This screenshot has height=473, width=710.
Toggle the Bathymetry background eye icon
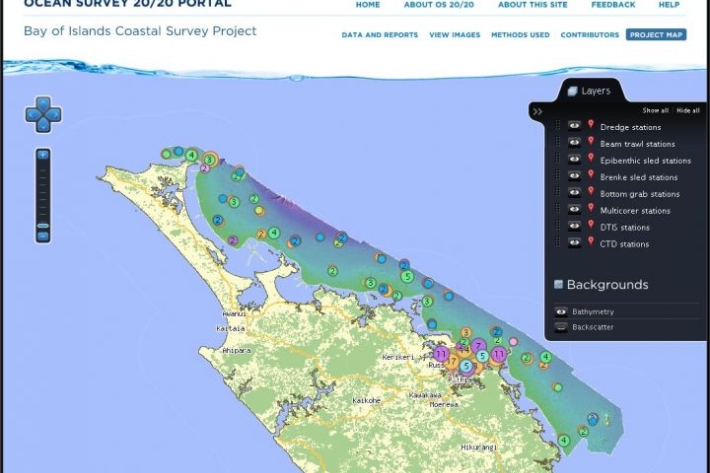(561, 312)
